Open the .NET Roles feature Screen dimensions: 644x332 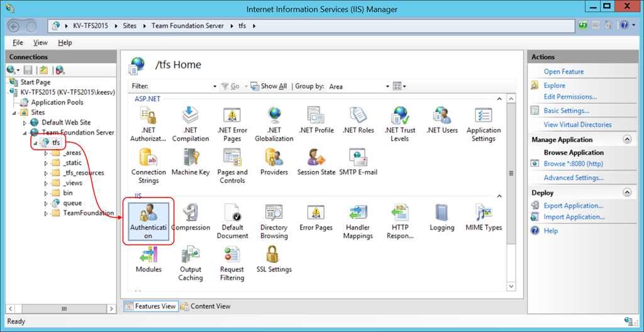point(358,119)
